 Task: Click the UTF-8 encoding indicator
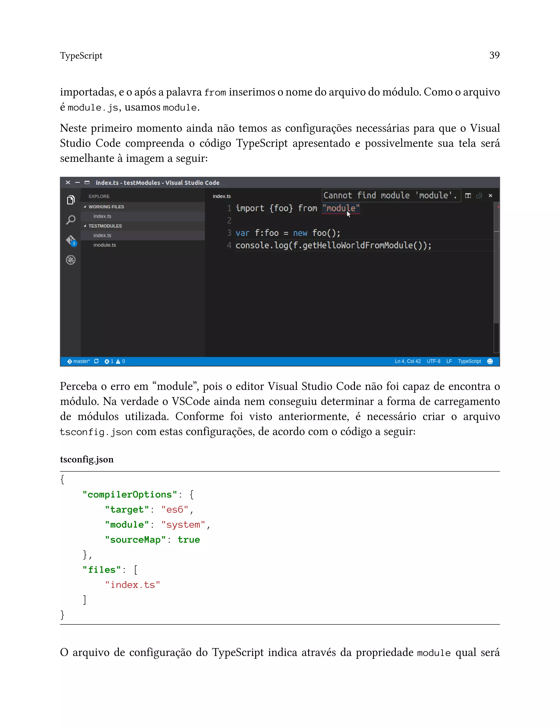(x=433, y=361)
